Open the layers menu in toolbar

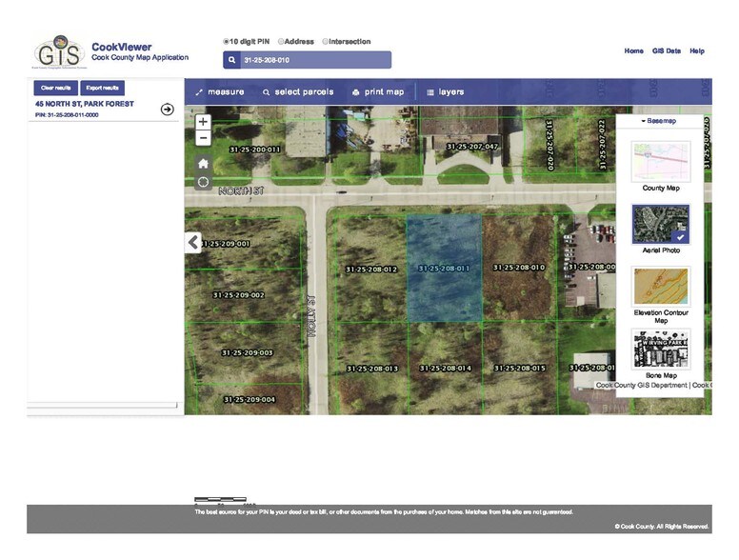point(445,92)
